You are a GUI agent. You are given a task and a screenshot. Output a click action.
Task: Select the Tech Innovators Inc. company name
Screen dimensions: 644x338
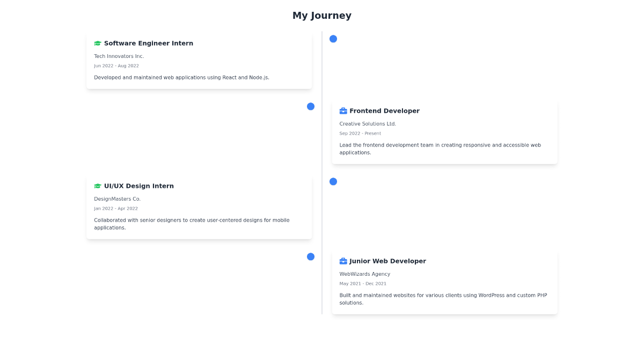tap(118, 56)
